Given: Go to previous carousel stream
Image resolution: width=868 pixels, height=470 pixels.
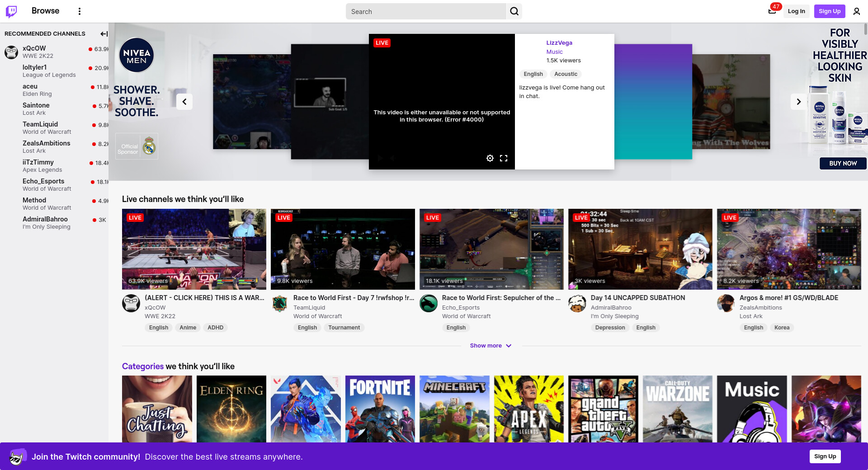Looking at the screenshot, I should 184,102.
